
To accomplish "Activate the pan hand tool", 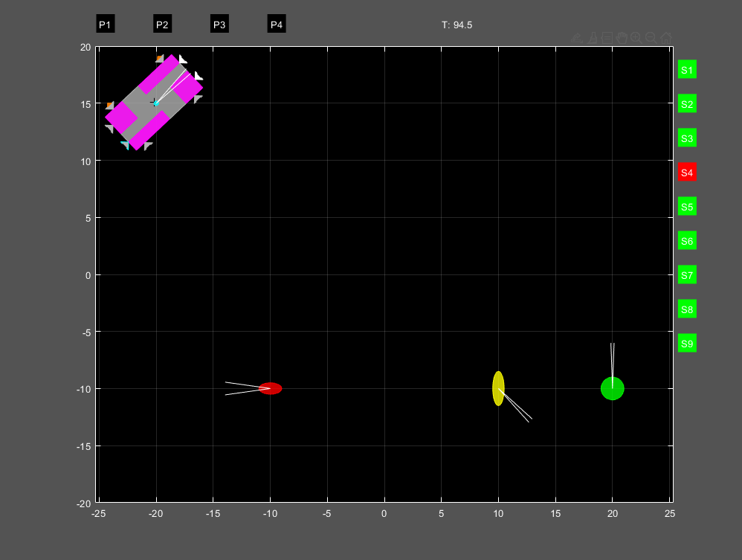I will click(622, 39).
